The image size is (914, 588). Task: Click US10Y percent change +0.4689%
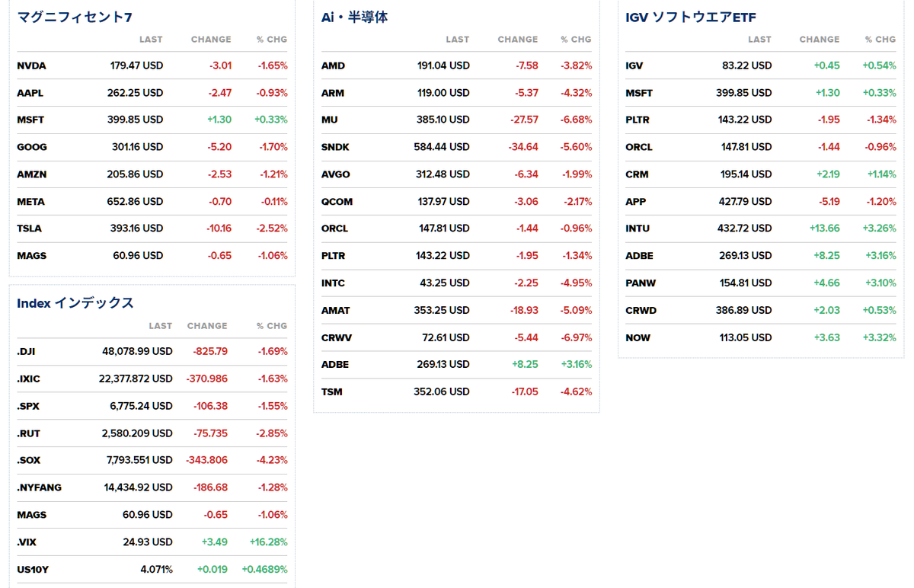264,570
